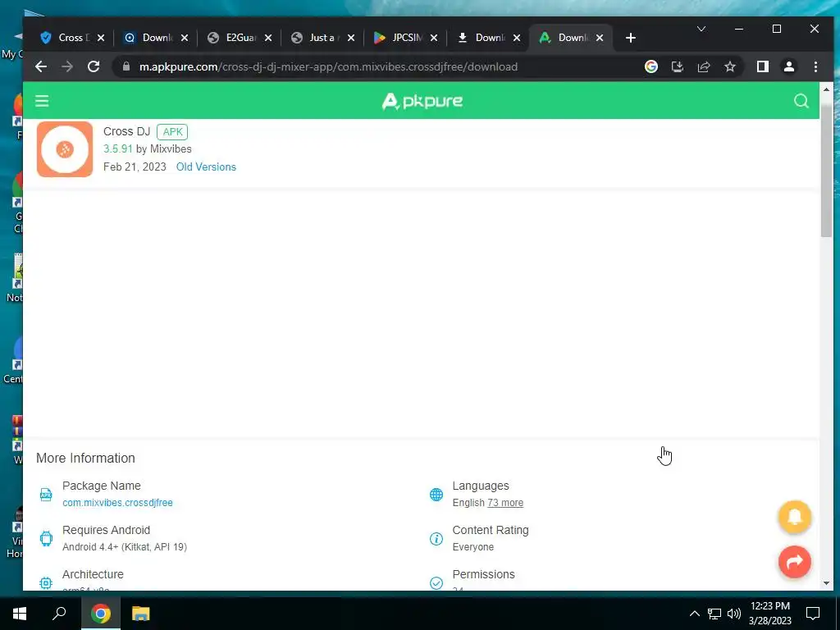Click the browser forward arrow
This screenshot has height=630, width=840.
67,66
